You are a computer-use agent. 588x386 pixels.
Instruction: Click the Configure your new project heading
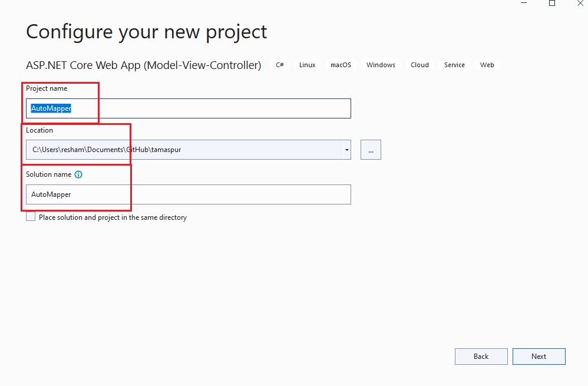tap(147, 32)
